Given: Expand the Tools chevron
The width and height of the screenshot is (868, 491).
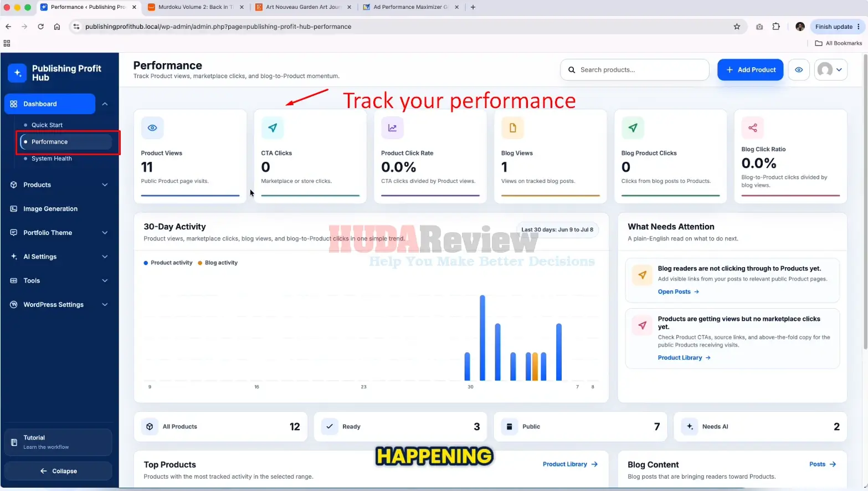Looking at the screenshot, I should point(105,280).
